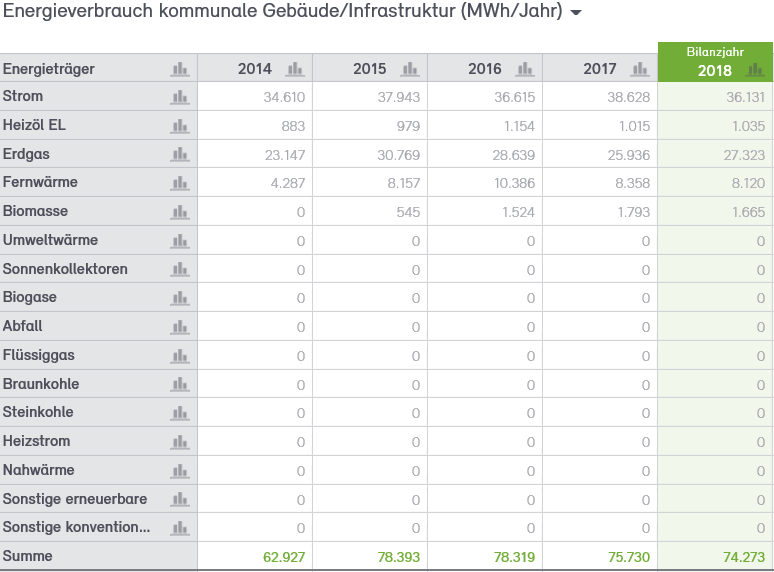The image size is (774, 572).
Task: Click Summe value 78.393
Action: pos(399,557)
